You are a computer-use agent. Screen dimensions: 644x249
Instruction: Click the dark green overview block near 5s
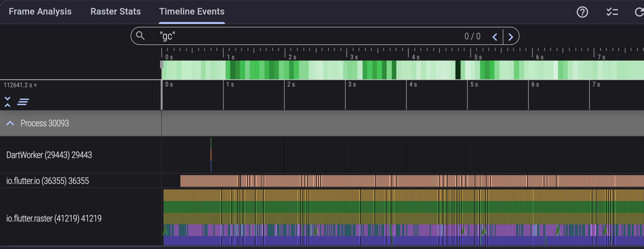tap(458, 70)
